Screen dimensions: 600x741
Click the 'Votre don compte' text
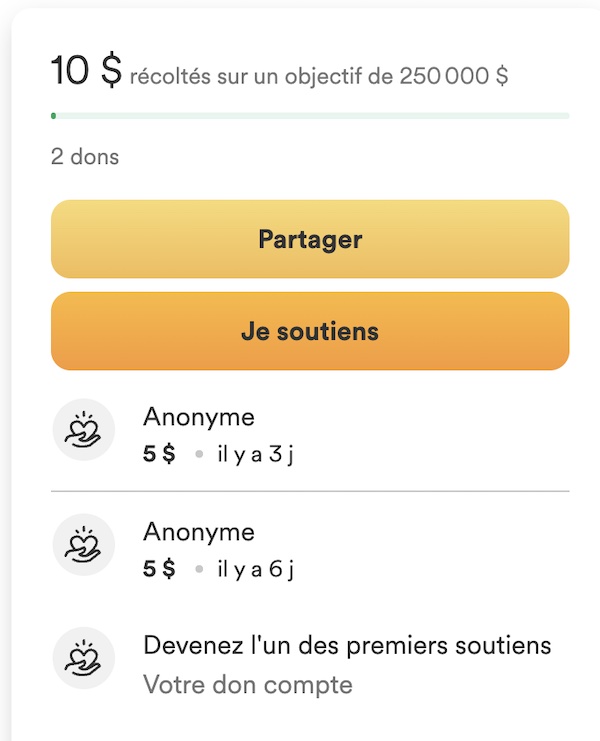(x=248, y=685)
